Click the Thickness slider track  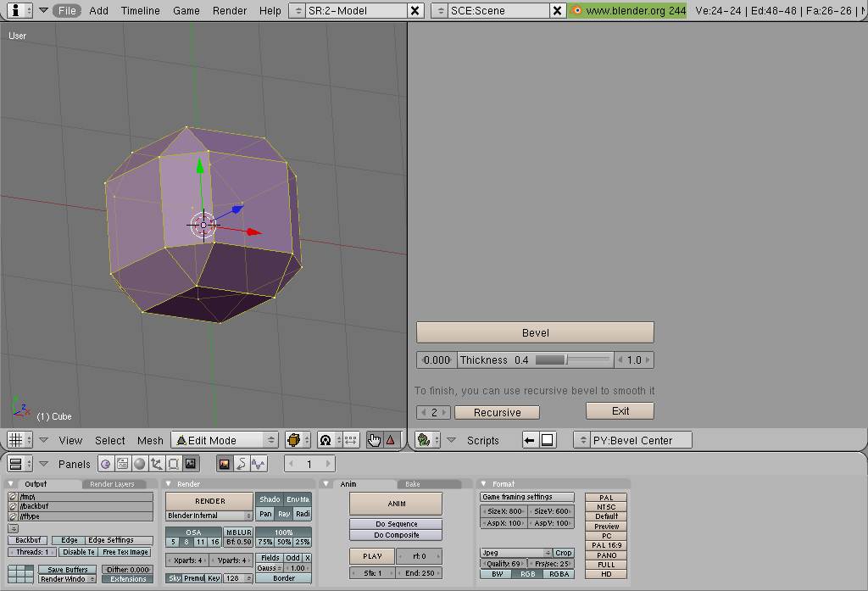(x=574, y=360)
